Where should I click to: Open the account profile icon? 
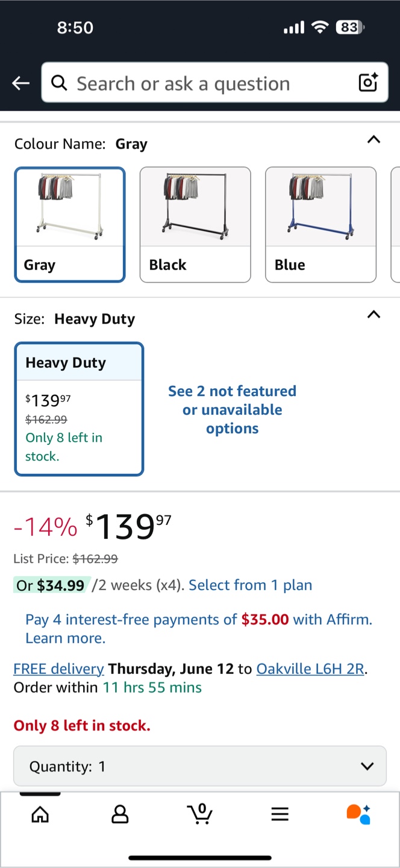(120, 815)
